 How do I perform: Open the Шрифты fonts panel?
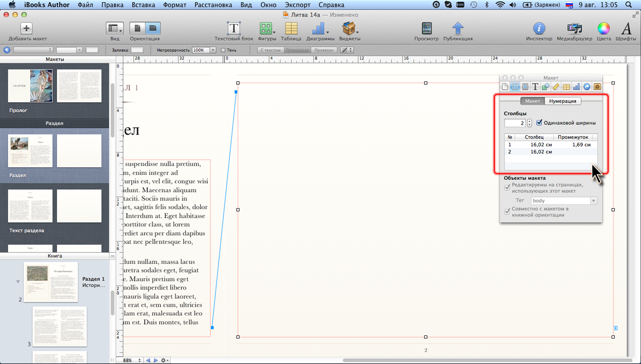click(626, 29)
